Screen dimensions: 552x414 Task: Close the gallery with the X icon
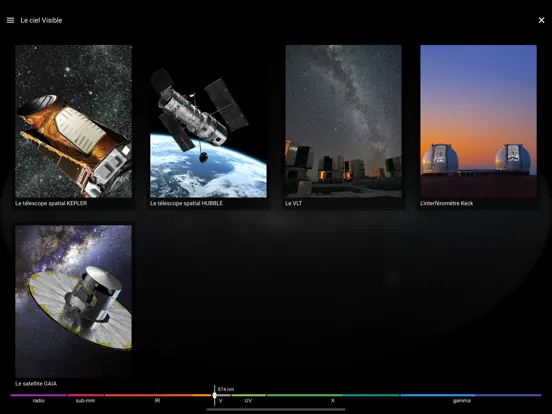541,20
